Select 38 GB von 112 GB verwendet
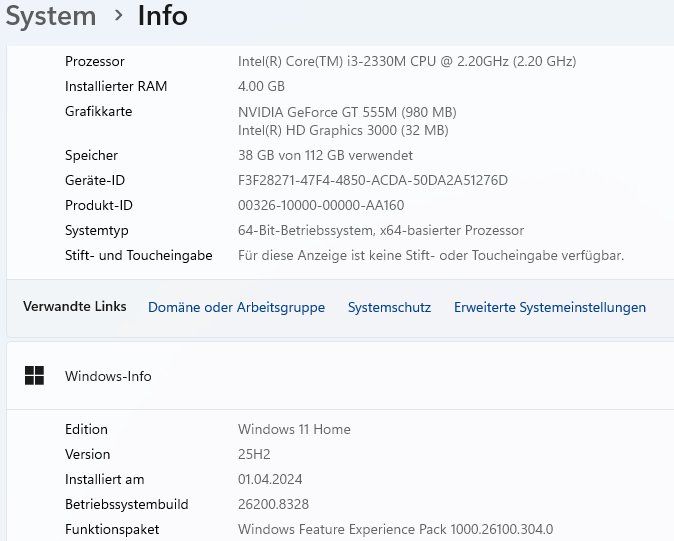 point(325,155)
